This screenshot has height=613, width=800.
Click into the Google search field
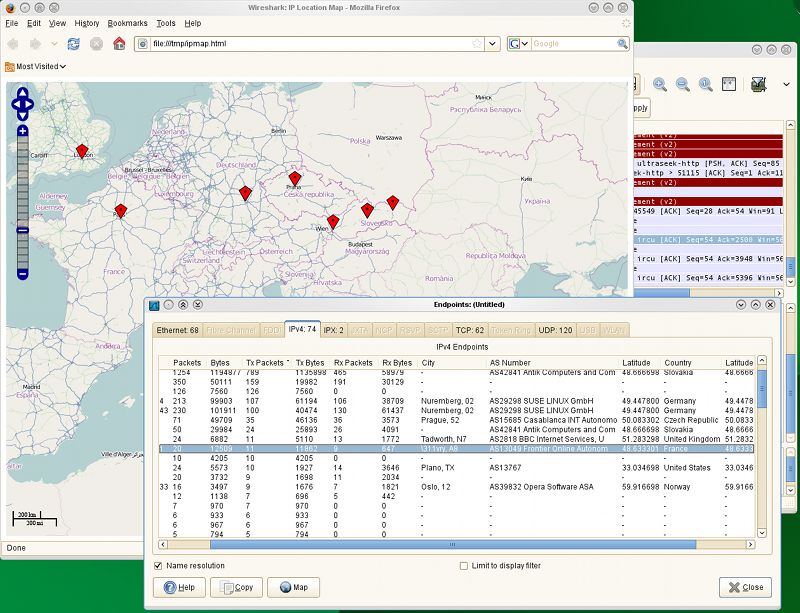tap(573, 44)
